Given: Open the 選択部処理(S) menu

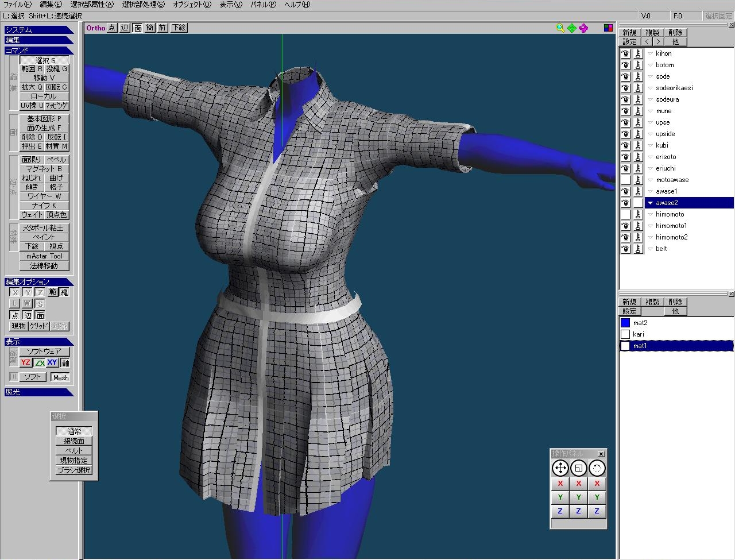Looking at the screenshot, I should point(143,5).
